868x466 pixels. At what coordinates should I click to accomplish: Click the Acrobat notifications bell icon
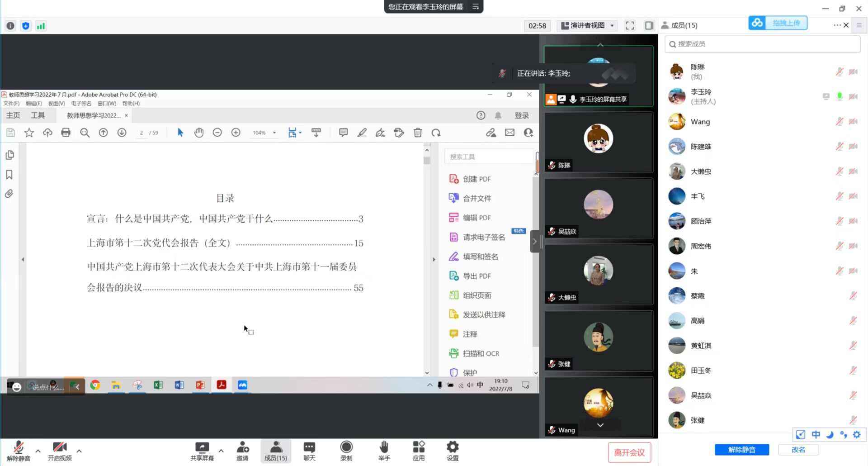click(498, 115)
